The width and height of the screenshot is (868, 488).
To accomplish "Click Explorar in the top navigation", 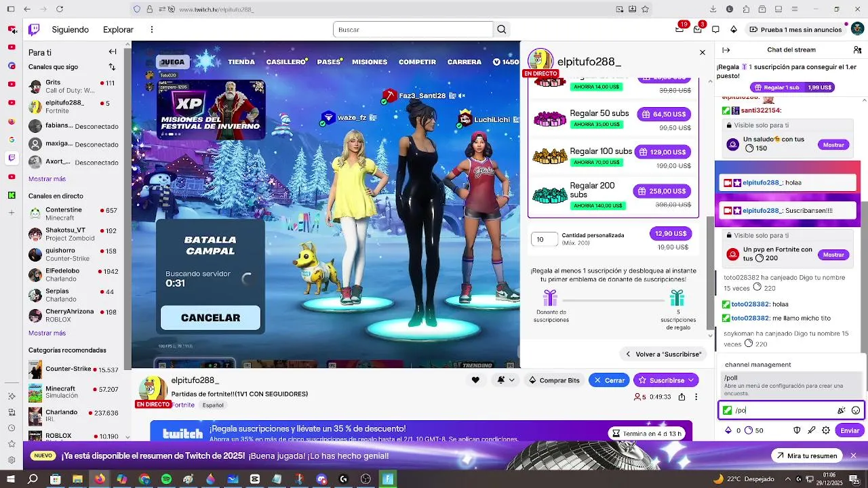I will [x=118, y=30].
